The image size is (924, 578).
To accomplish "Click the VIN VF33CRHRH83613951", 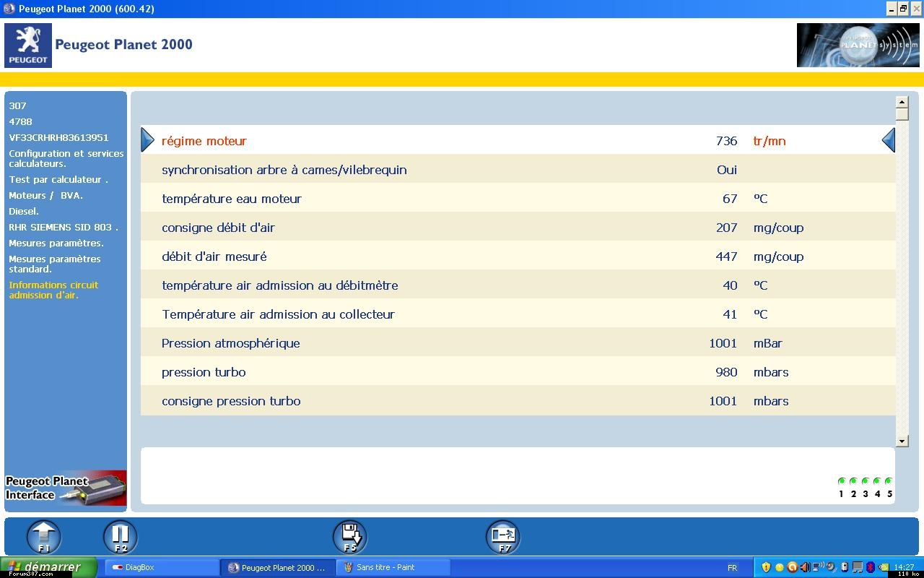I will (x=58, y=137).
